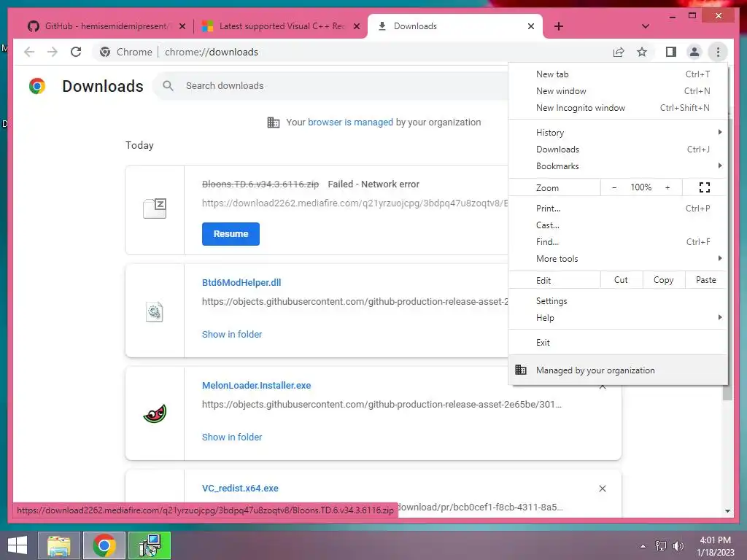Choose Downloads in the Chrome menu
The width and height of the screenshot is (747, 560).
(x=618, y=149)
